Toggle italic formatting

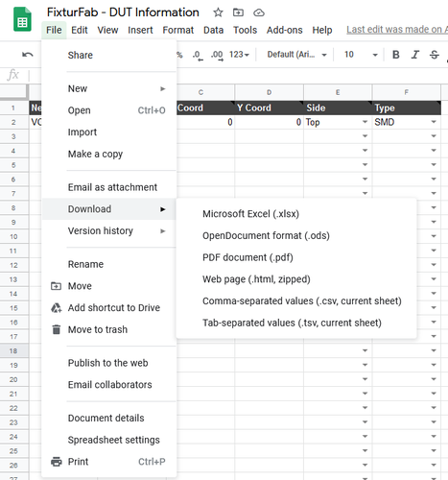pos(415,55)
